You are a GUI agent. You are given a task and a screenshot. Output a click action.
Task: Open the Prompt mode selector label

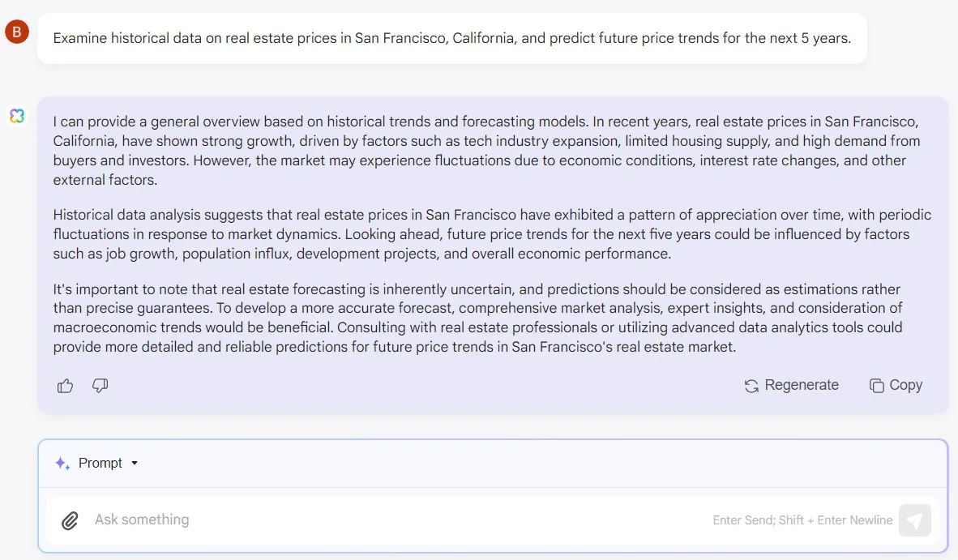(x=101, y=464)
